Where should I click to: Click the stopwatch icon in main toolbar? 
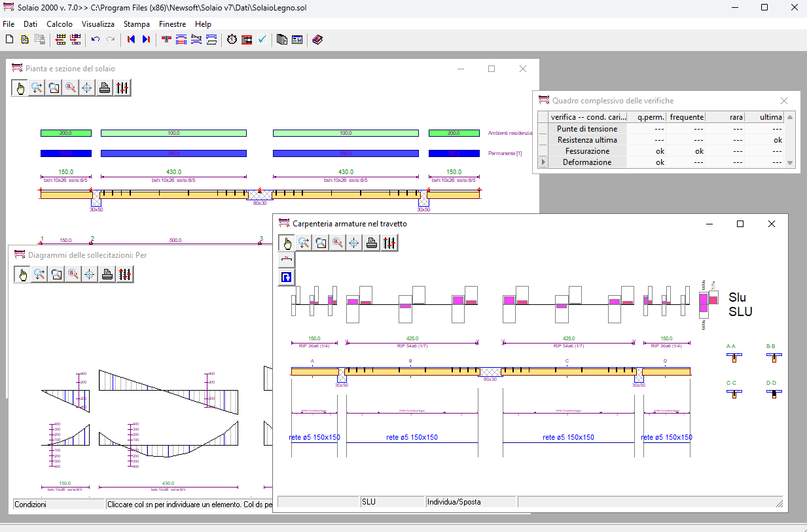[x=232, y=39]
